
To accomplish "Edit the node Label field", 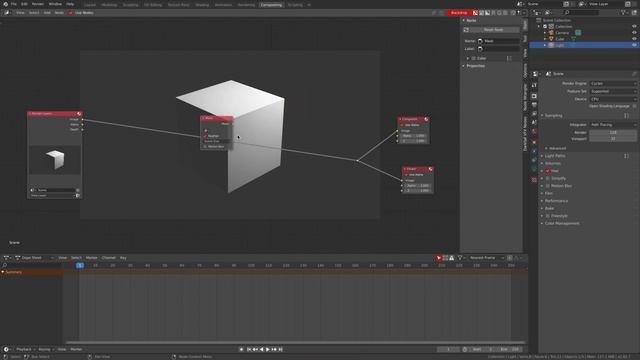I will tap(499, 49).
